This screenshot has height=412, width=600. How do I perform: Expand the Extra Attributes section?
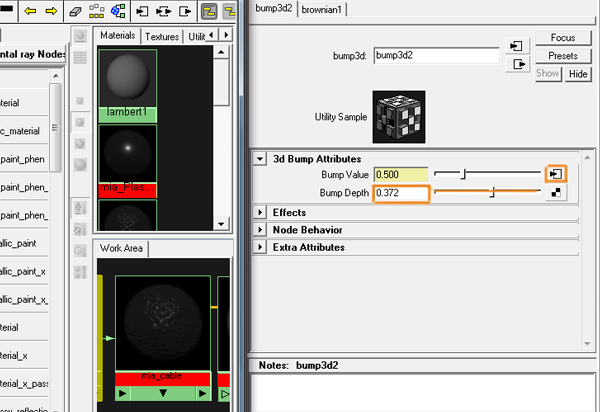260,247
